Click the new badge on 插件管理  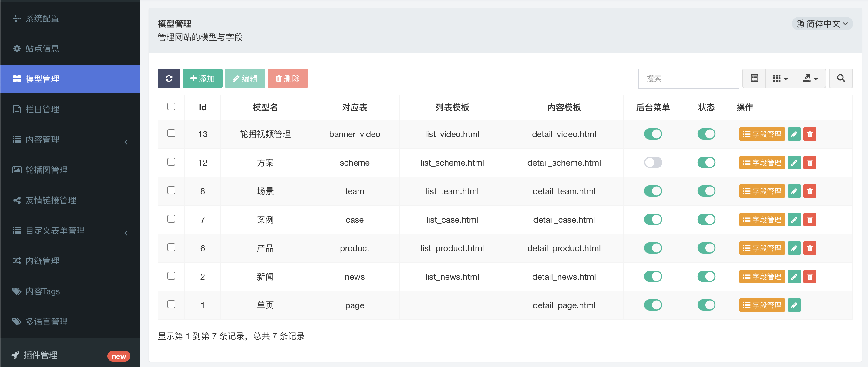click(x=119, y=356)
